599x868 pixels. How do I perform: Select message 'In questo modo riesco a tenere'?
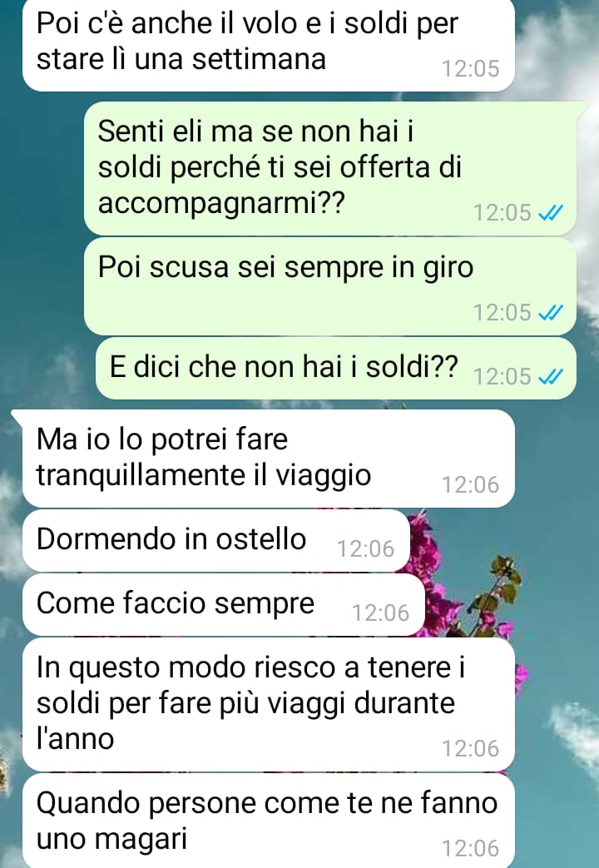point(269,704)
